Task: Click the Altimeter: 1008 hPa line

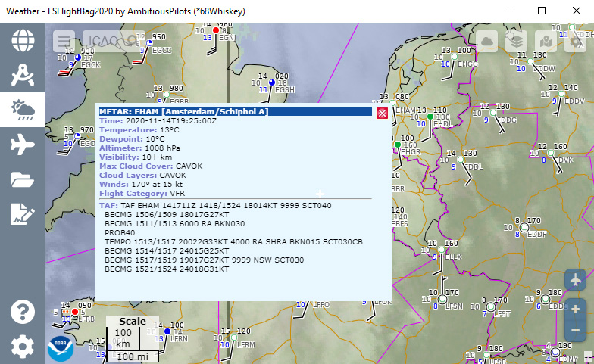Action: 139,148
